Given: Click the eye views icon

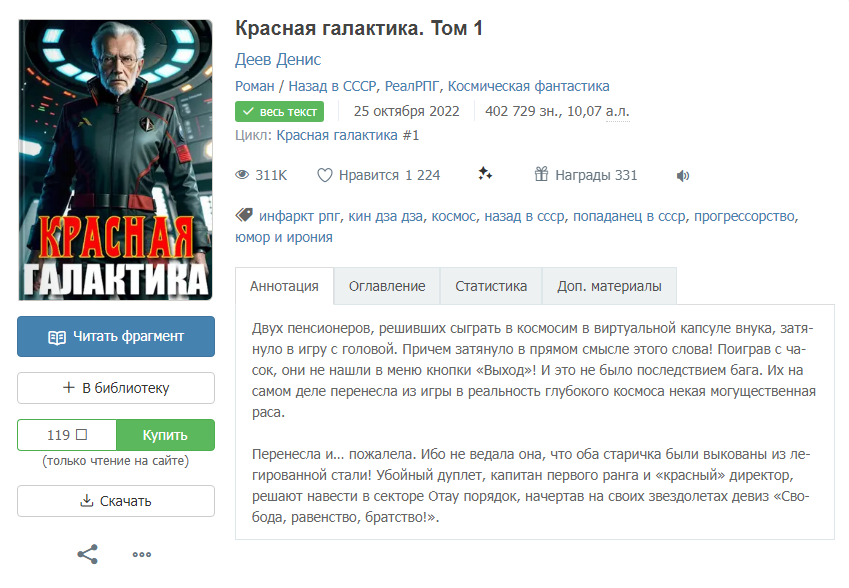Looking at the screenshot, I should 242,175.
